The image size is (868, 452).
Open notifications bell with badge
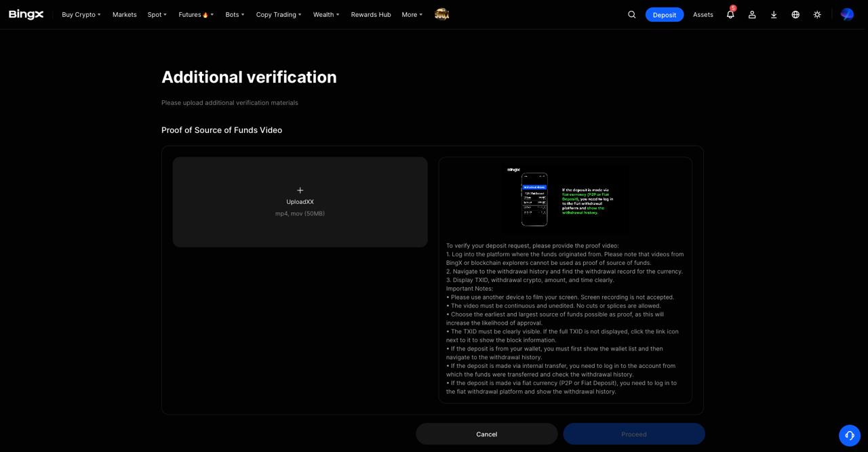pyautogui.click(x=730, y=14)
